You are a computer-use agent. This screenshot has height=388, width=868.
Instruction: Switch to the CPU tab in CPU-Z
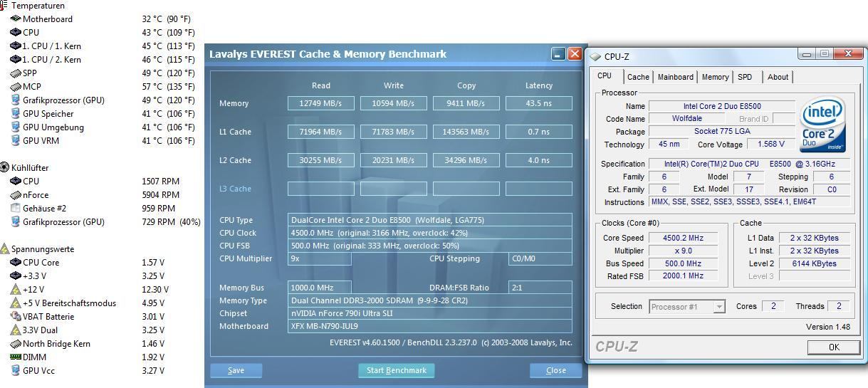[x=604, y=76]
